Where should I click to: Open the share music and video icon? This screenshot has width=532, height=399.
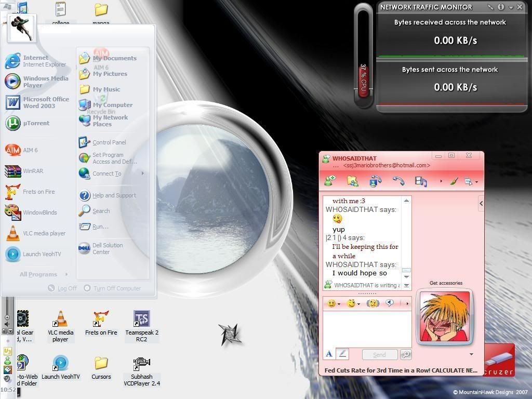[420, 181]
